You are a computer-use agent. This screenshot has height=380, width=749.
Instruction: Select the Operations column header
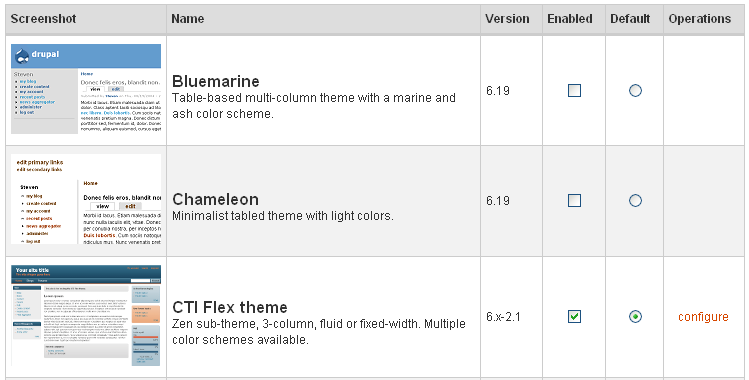[700, 19]
